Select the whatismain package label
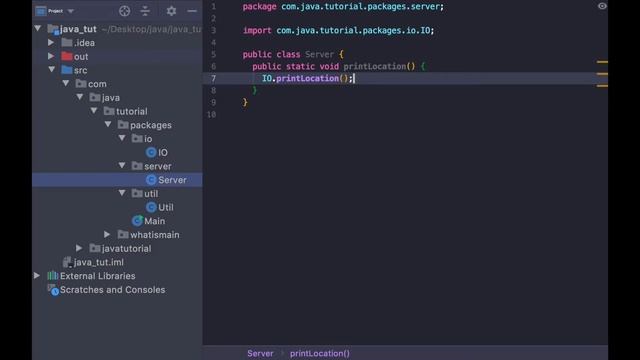Screen dimensions: 640x360 [155, 235]
